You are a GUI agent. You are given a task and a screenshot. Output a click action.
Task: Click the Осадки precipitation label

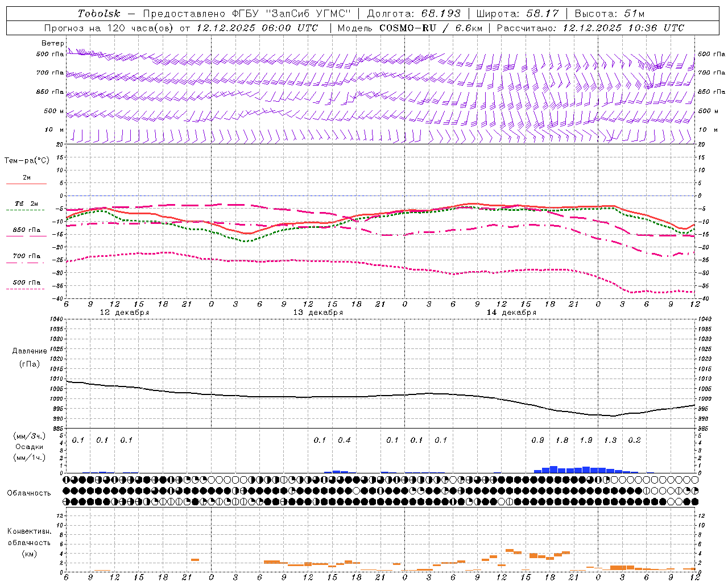pos(29,447)
